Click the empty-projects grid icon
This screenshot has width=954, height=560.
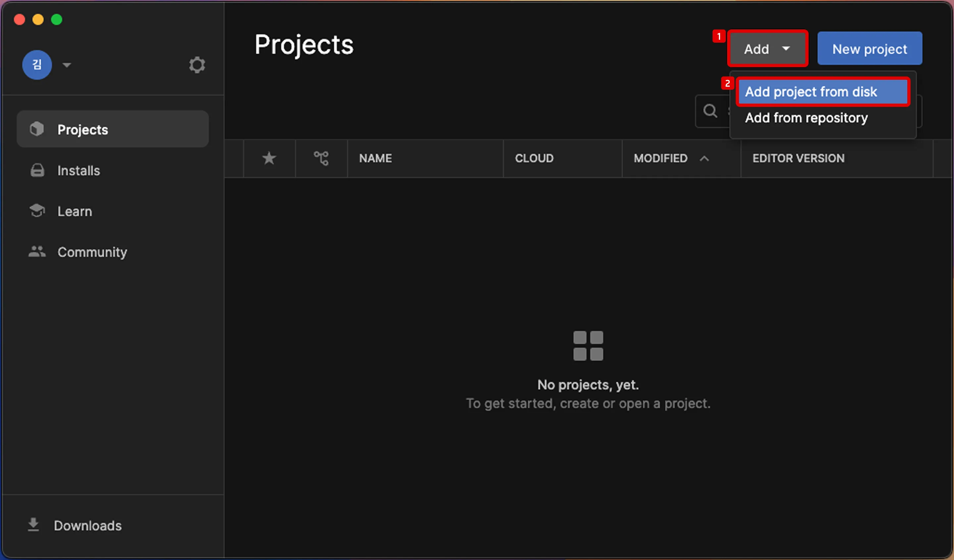[x=588, y=346]
